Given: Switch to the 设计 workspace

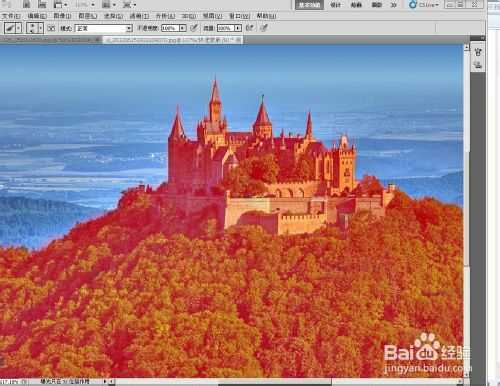Looking at the screenshot, I should 336,5.
